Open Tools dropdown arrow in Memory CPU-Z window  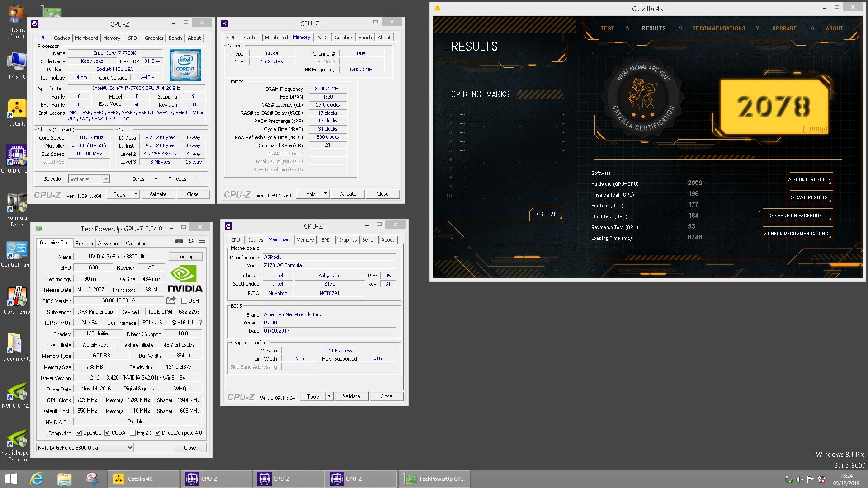[325, 194]
